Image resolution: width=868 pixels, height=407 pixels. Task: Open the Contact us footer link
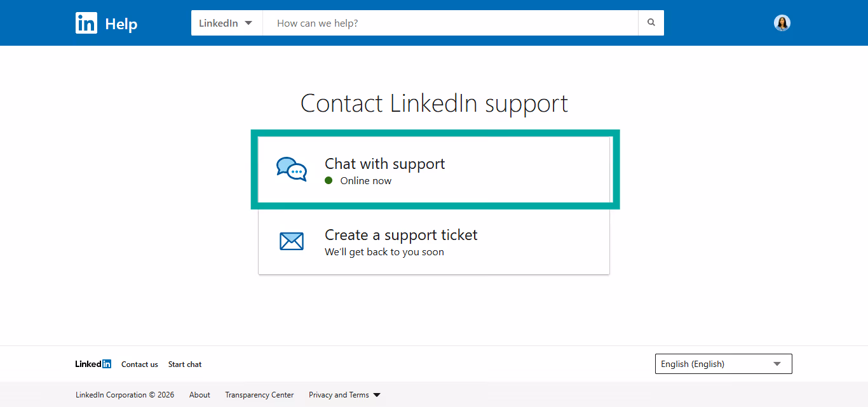pos(140,364)
